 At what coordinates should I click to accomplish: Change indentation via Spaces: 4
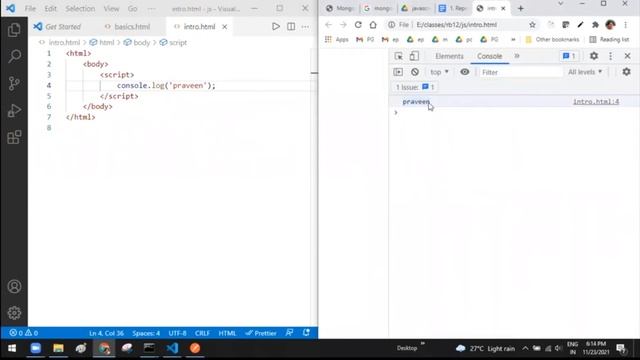(146, 333)
